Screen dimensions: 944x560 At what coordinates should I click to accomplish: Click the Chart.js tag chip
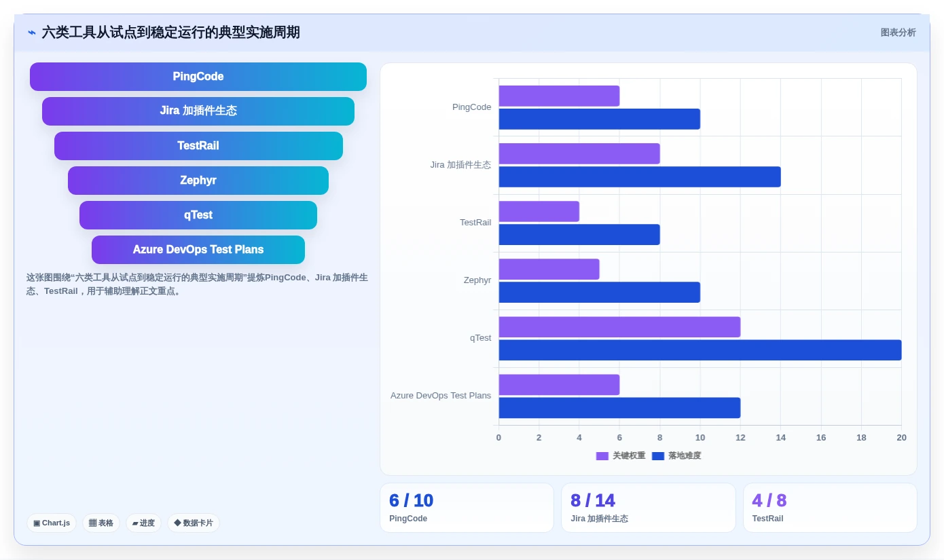pos(52,523)
